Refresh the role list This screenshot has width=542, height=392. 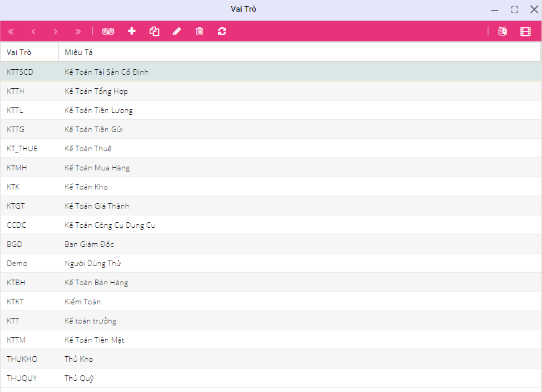(222, 31)
